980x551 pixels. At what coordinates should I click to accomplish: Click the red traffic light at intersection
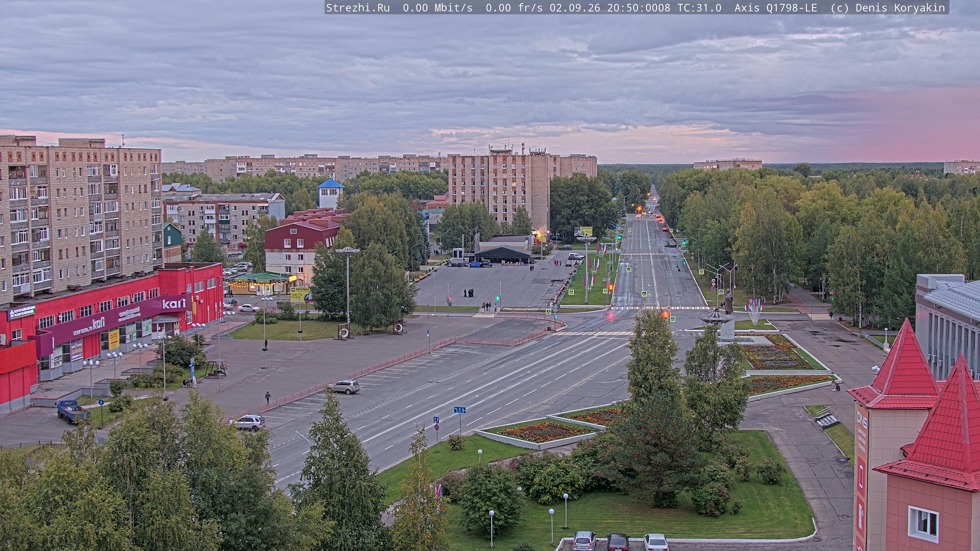(665, 315)
